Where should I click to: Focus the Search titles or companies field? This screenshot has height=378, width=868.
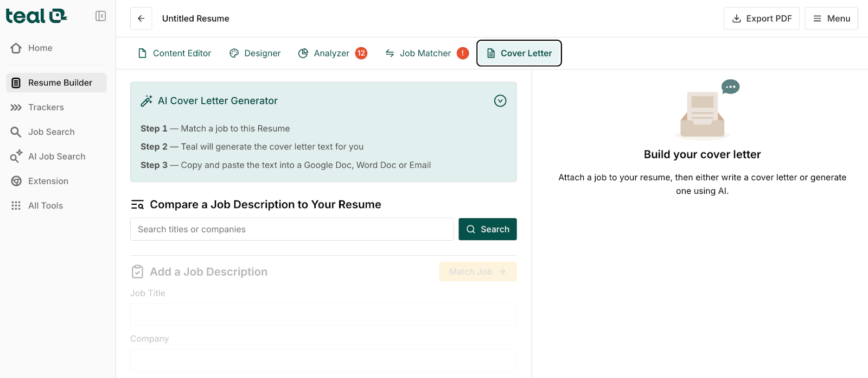click(292, 229)
